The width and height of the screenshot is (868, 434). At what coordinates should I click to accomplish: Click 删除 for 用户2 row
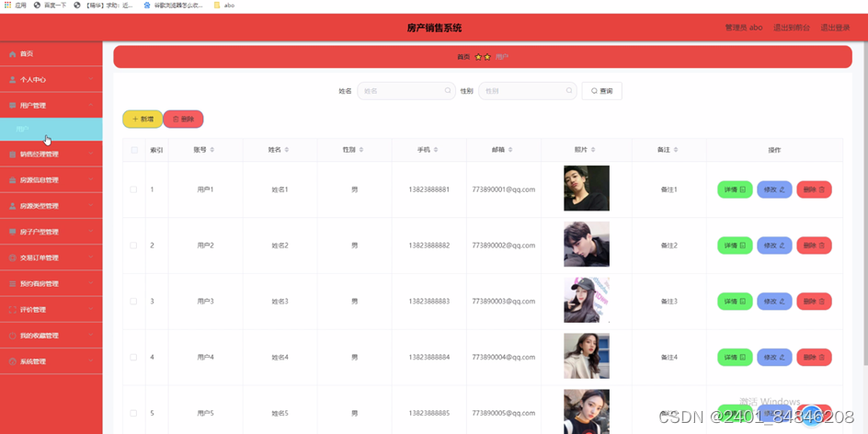(x=815, y=246)
